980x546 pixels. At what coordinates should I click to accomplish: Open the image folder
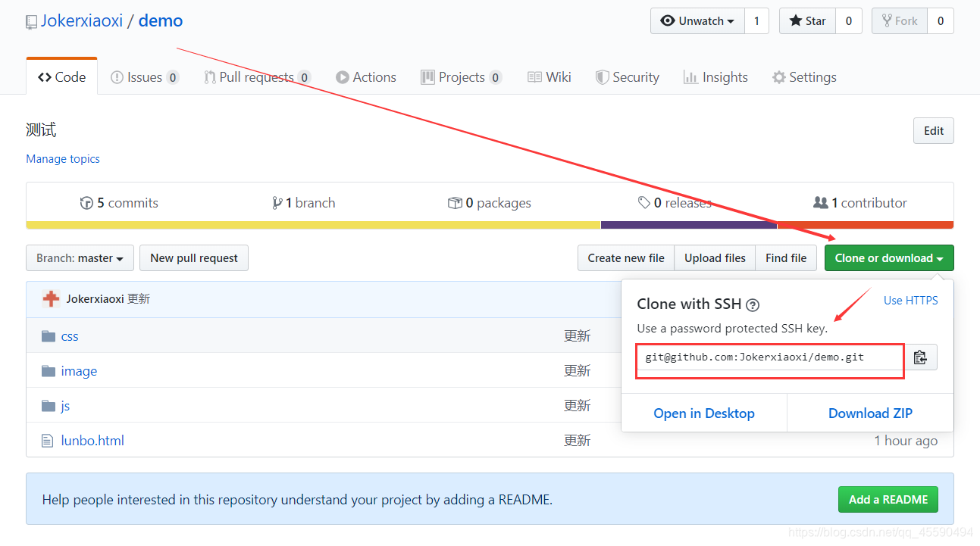click(x=79, y=371)
